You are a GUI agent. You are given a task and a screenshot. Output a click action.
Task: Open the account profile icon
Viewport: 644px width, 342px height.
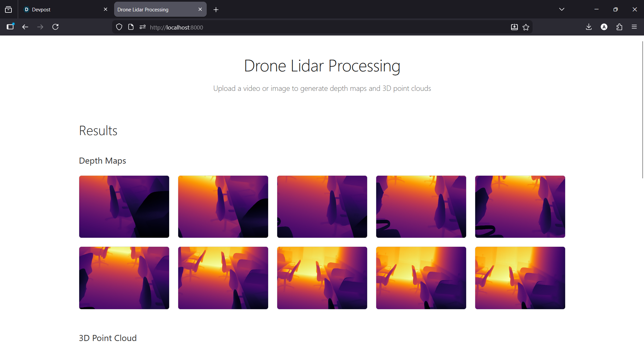604,27
